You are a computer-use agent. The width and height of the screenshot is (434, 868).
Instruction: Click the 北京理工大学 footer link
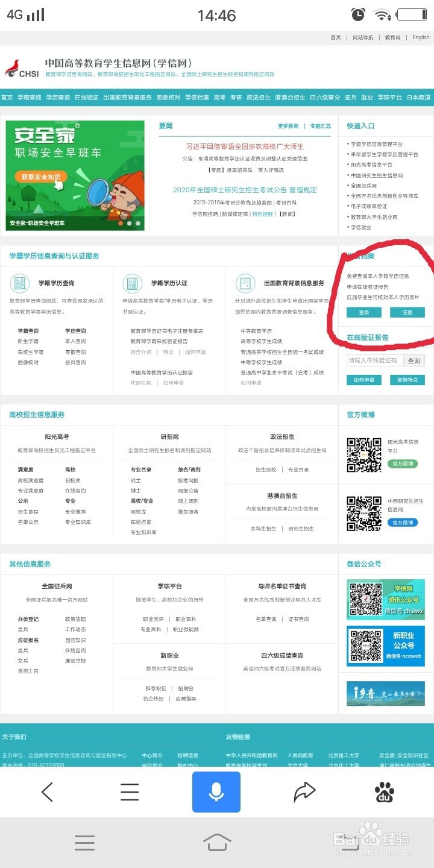click(x=344, y=755)
